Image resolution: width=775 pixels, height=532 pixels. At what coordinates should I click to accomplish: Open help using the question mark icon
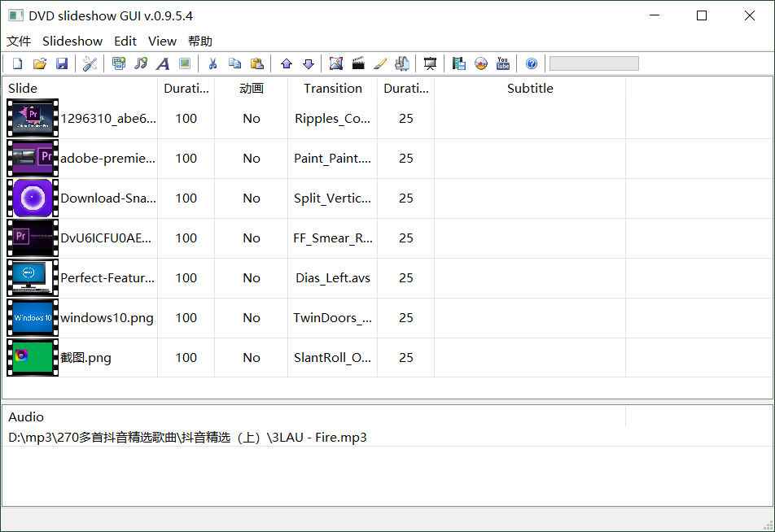point(531,63)
